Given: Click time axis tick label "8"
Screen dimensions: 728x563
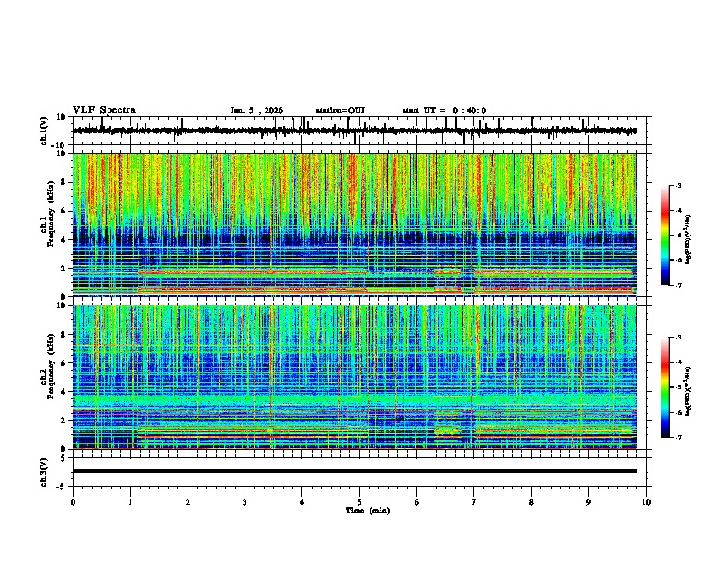Looking at the screenshot, I should pyautogui.click(x=531, y=502).
